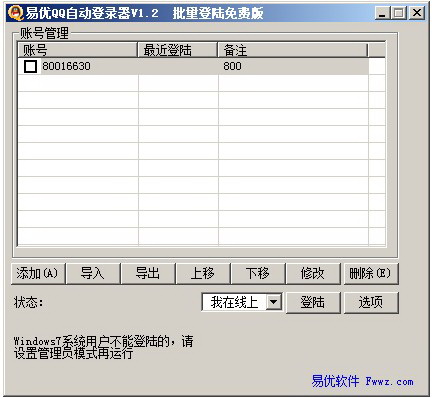Sort by the 账号 column header
The width and height of the screenshot is (432, 398).
pyautogui.click(x=77, y=50)
